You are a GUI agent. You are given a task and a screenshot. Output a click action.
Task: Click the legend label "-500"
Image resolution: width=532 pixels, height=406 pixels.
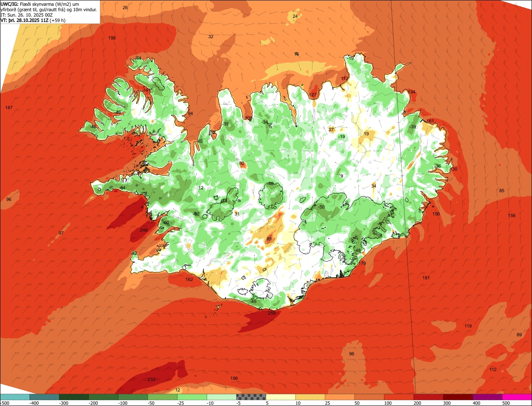tap(5, 403)
